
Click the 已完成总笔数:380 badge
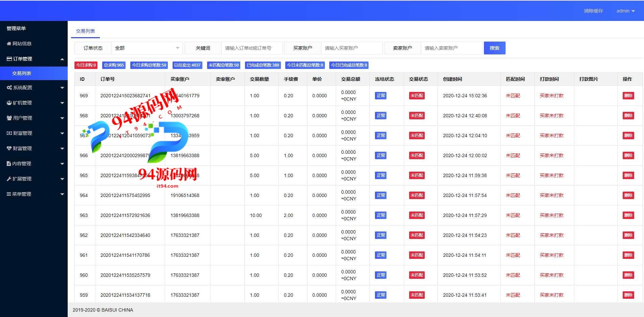point(263,65)
